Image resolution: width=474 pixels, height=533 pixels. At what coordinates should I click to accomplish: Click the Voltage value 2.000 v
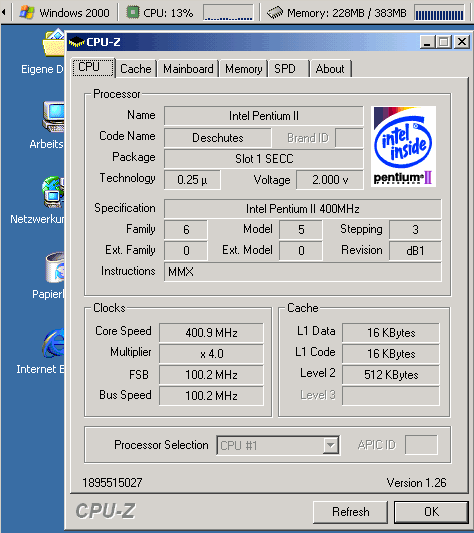pos(330,180)
